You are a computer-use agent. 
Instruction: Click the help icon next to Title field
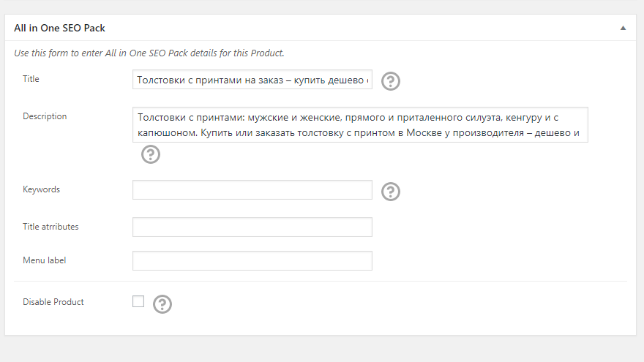click(391, 81)
